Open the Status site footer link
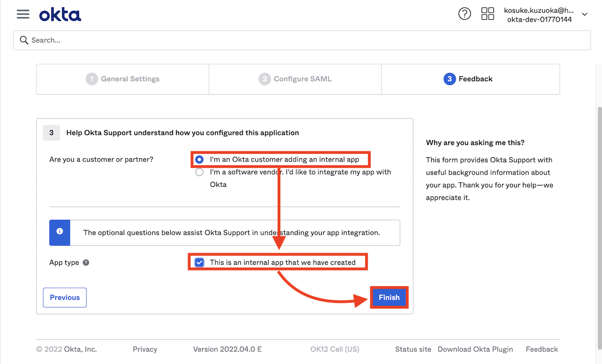The height and width of the screenshot is (364, 602). (413, 349)
